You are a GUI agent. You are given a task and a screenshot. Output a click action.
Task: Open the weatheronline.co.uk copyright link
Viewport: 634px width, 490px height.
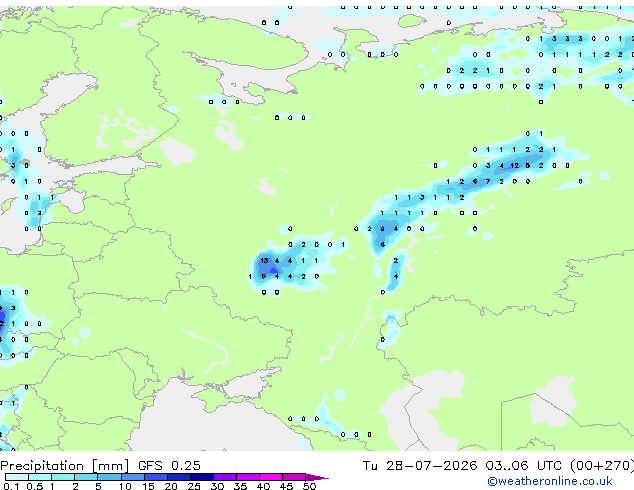pos(550,481)
